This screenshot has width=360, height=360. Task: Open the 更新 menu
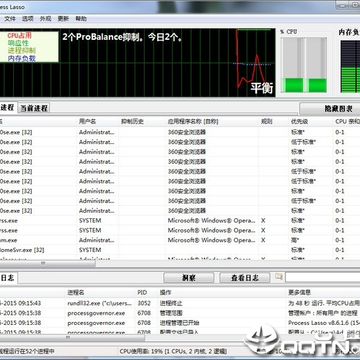point(63,19)
